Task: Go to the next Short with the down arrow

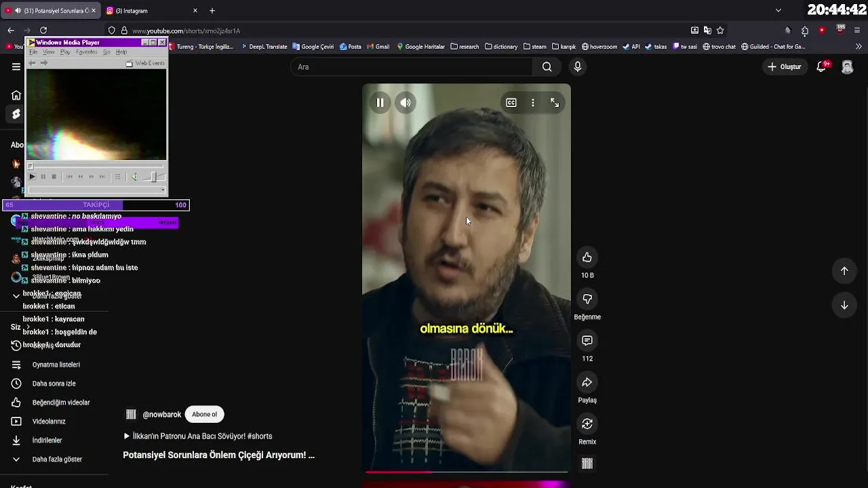Action: pyautogui.click(x=844, y=305)
